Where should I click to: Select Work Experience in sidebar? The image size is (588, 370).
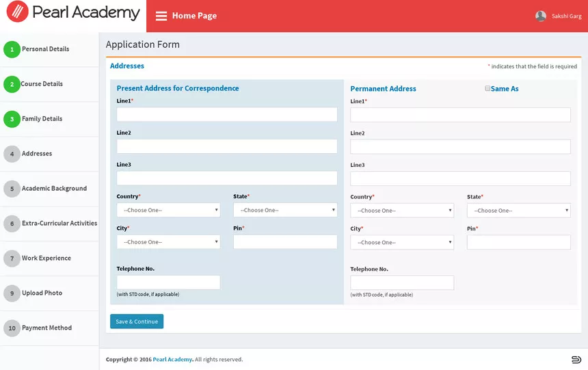click(46, 259)
